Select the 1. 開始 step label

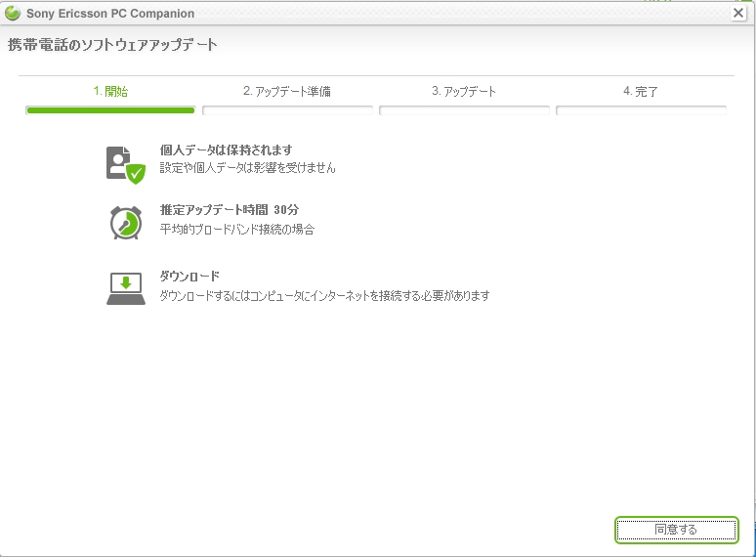(x=110, y=91)
